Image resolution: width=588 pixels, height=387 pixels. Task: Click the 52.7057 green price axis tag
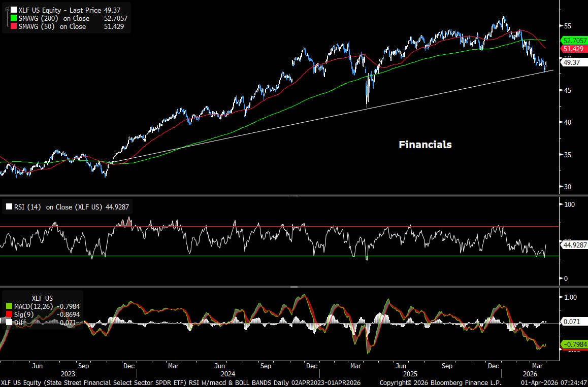(574, 41)
